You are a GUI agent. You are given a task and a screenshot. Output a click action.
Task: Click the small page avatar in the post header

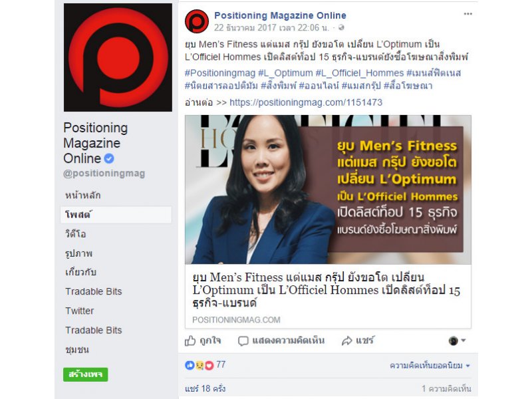click(x=197, y=21)
